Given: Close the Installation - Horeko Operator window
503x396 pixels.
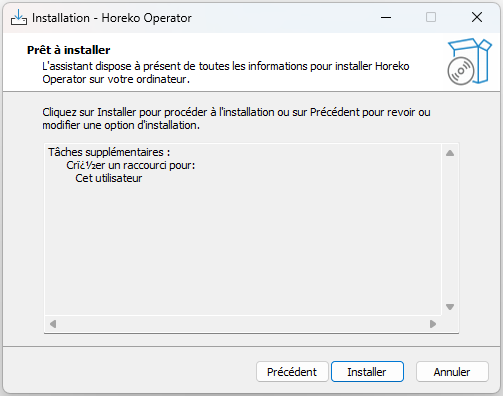Looking at the screenshot, I should (x=477, y=17).
